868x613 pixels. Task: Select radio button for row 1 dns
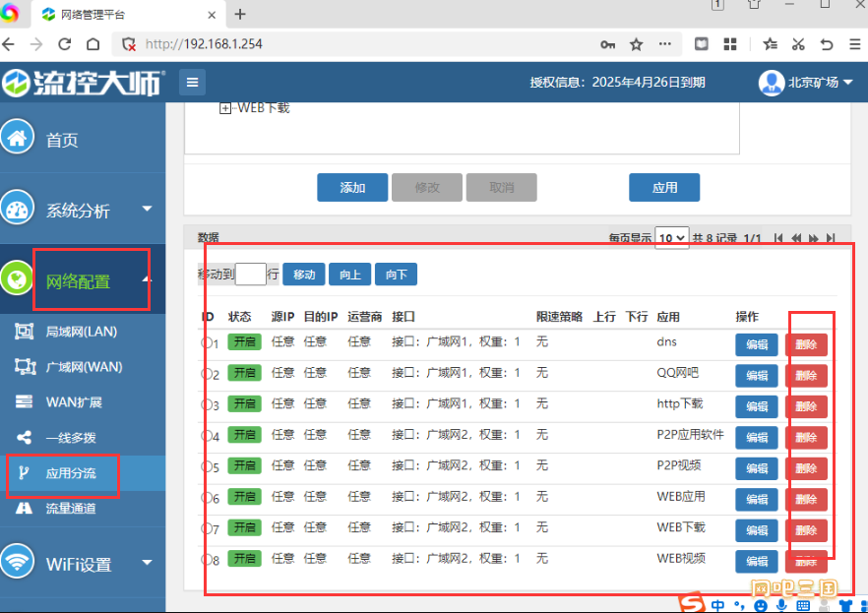coord(207,343)
